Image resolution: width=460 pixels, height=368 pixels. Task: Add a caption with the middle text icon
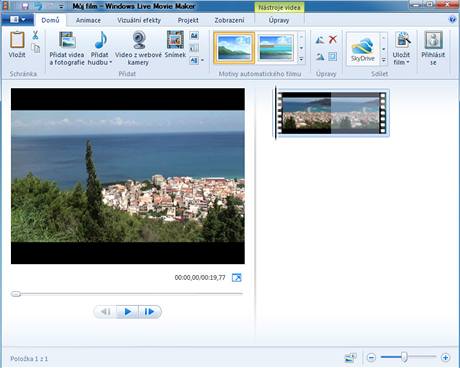pos(194,48)
